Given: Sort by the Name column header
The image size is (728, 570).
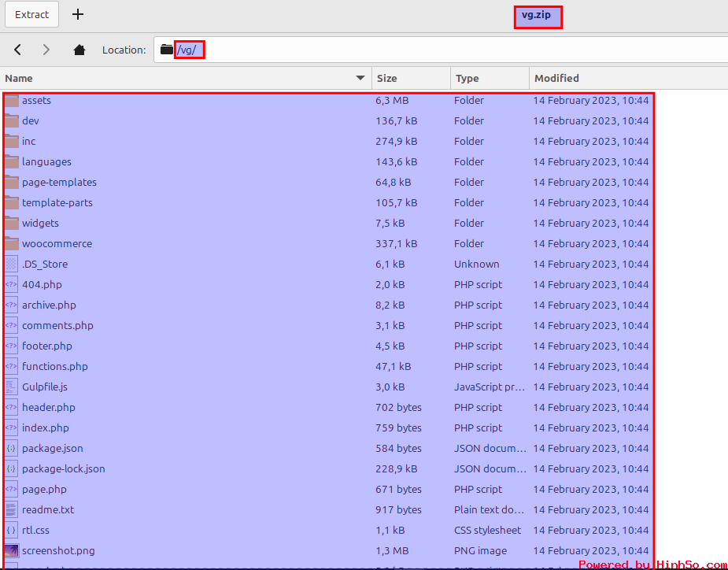Looking at the screenshot, I should coord(186,78).
